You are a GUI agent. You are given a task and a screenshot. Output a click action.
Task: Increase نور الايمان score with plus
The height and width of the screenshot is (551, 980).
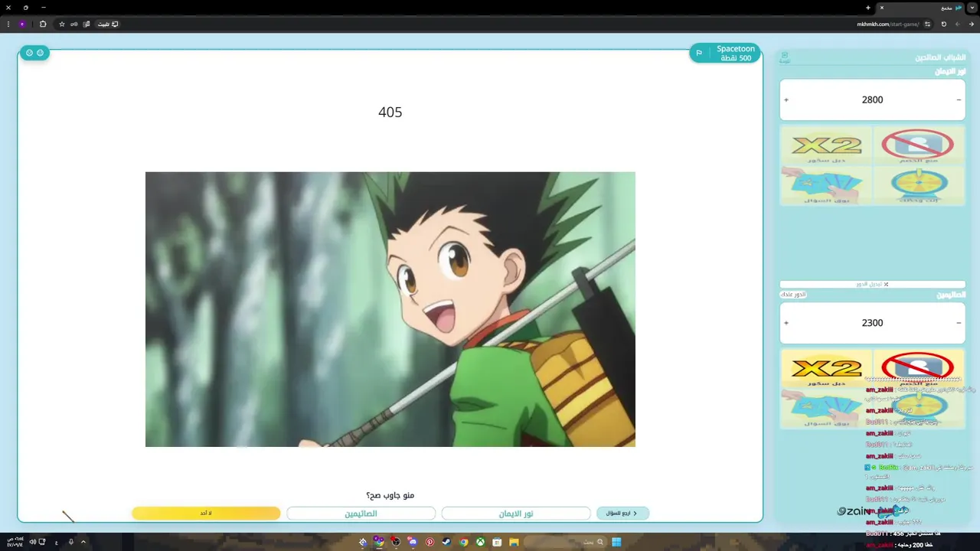[x=786, y=99]
